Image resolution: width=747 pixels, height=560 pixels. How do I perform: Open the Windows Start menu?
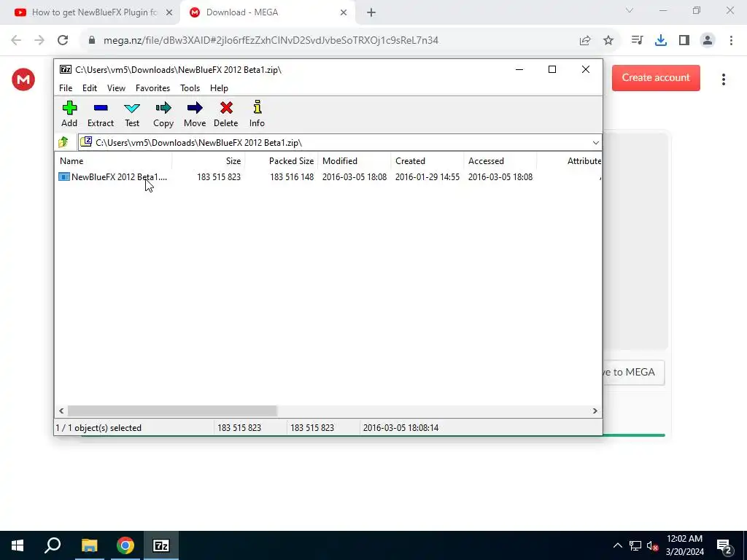(18, 545)
